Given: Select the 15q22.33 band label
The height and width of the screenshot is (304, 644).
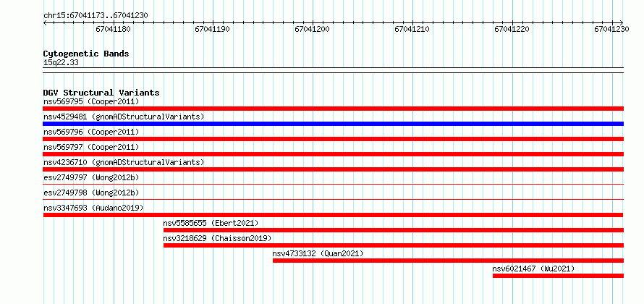Looking at the screenshot, I should (x=61, y=63).
